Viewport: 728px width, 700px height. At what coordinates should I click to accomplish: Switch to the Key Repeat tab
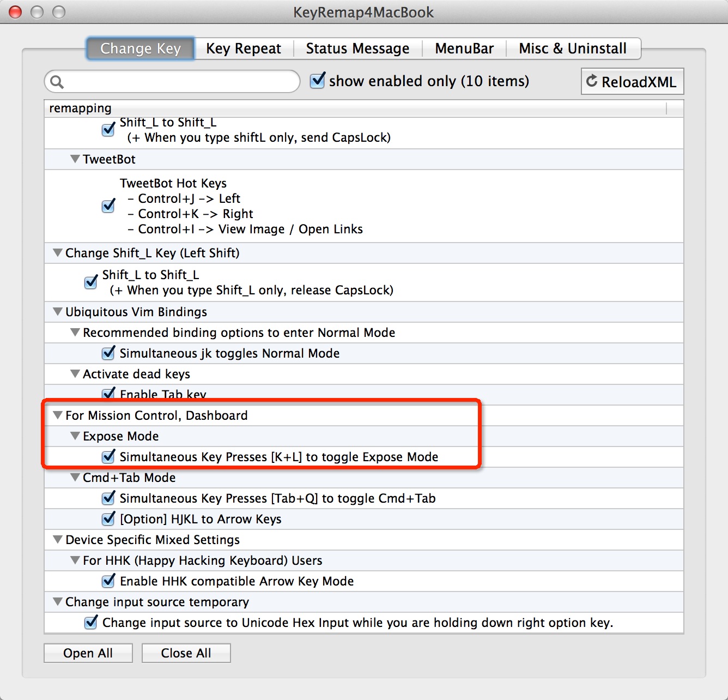[243, 49]
